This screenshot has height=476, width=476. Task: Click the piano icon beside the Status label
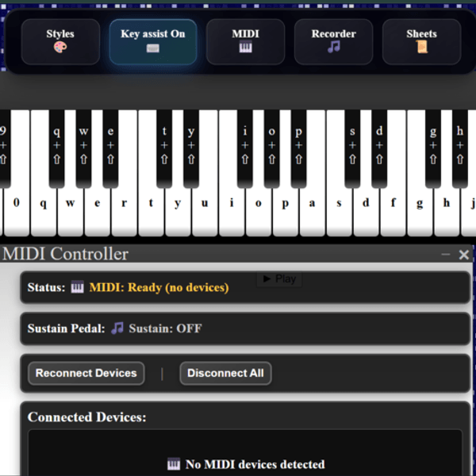pos(77,287)
